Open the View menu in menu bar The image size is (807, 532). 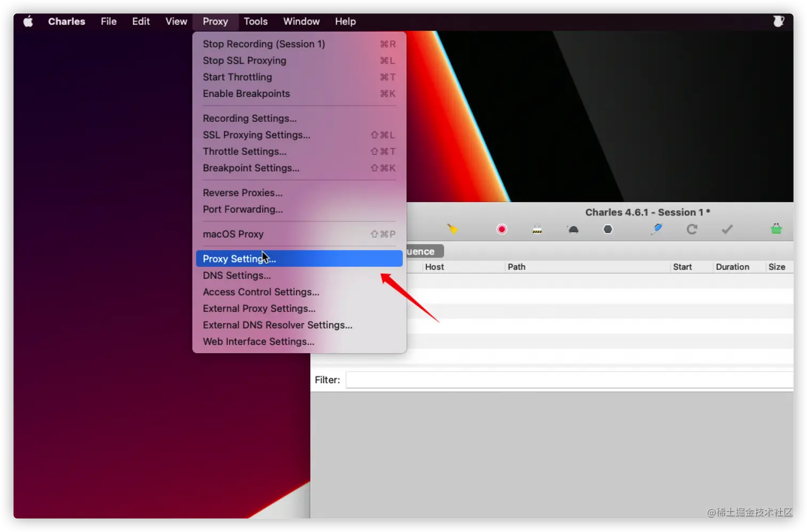click(176, 21)
